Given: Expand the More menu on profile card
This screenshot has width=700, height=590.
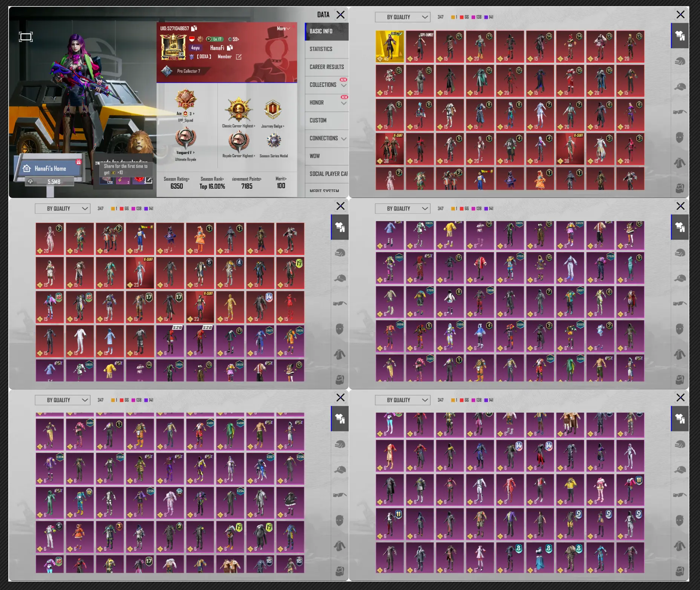Looking at the screenshot, I should (x=283, y=29).
